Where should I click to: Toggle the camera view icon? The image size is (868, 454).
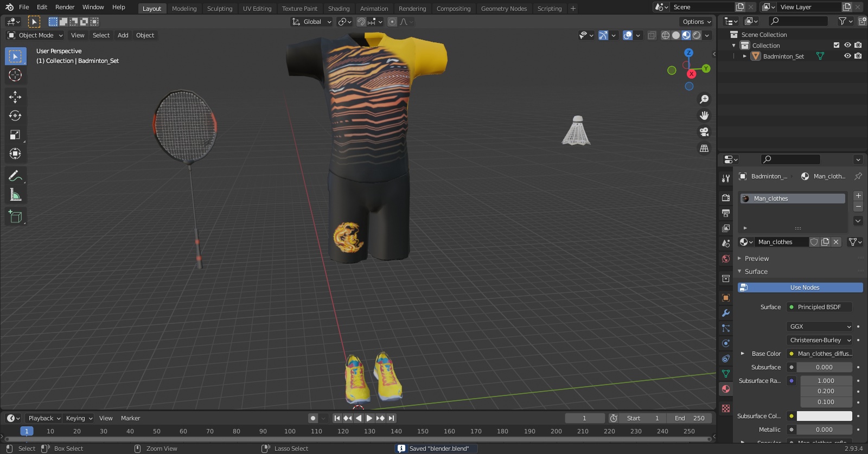(x=704, y=132)
